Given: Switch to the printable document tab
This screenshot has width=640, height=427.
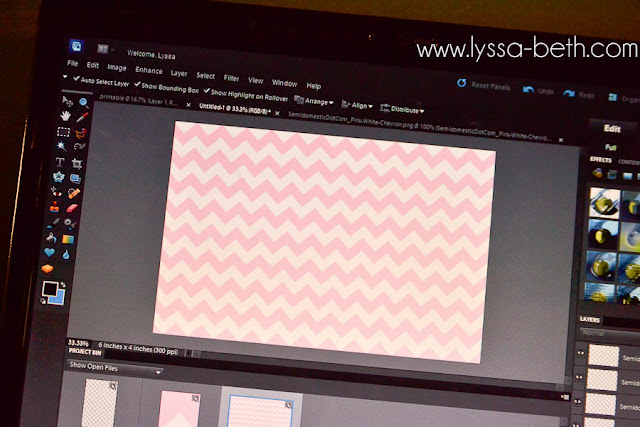Looking at the screenshot, I should coord(139,100).
